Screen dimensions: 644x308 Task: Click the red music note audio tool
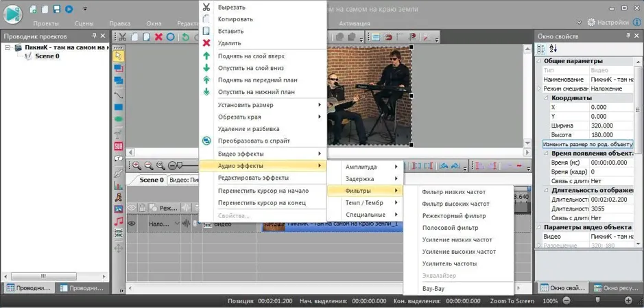pyautogui.click(x=118, y=221)
